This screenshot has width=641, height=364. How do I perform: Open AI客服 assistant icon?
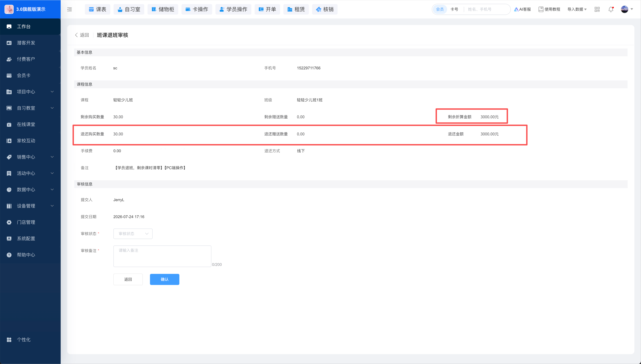click(516, 9)
